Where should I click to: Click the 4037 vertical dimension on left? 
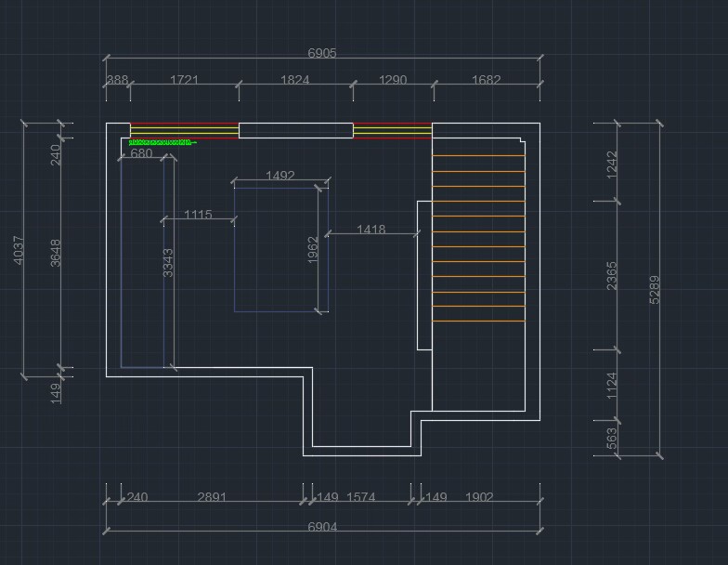tap(19, 250)
